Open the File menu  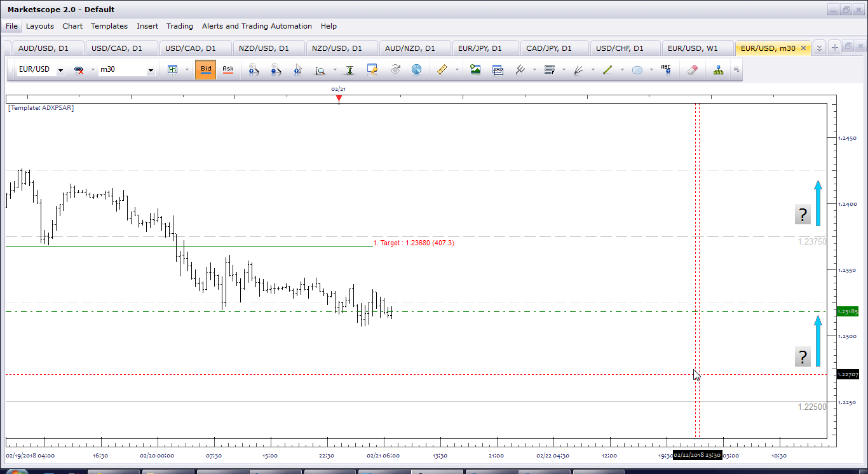pos(11,26)
